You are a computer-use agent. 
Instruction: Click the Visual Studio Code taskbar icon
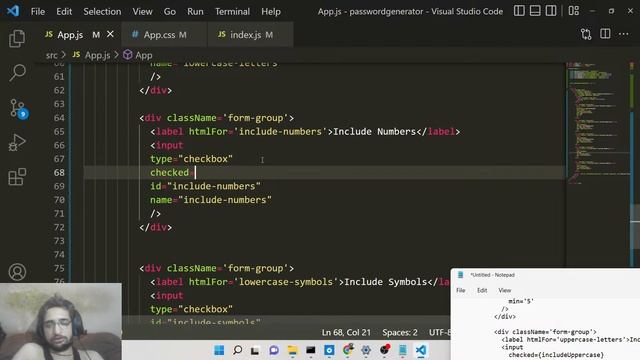(421, 350)
